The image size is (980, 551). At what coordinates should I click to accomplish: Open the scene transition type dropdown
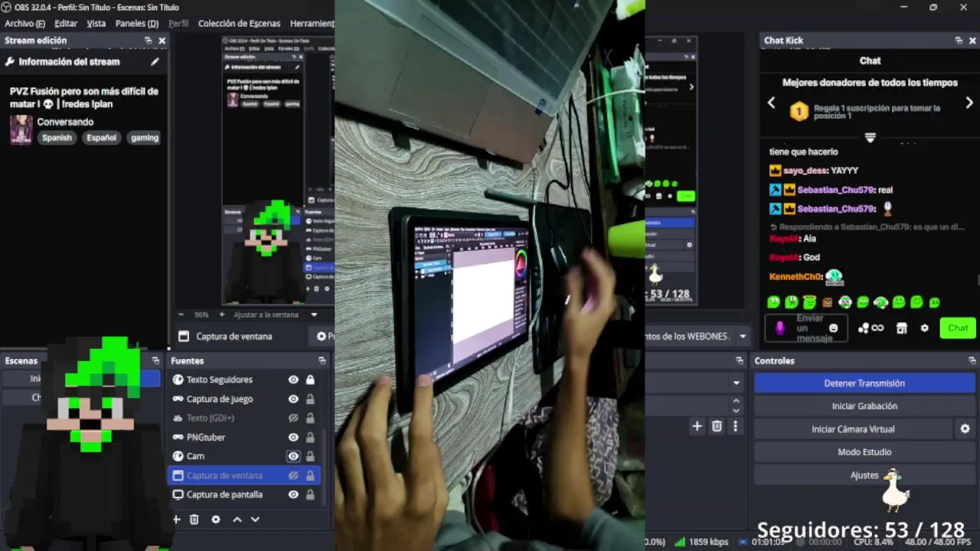[737, 383]
